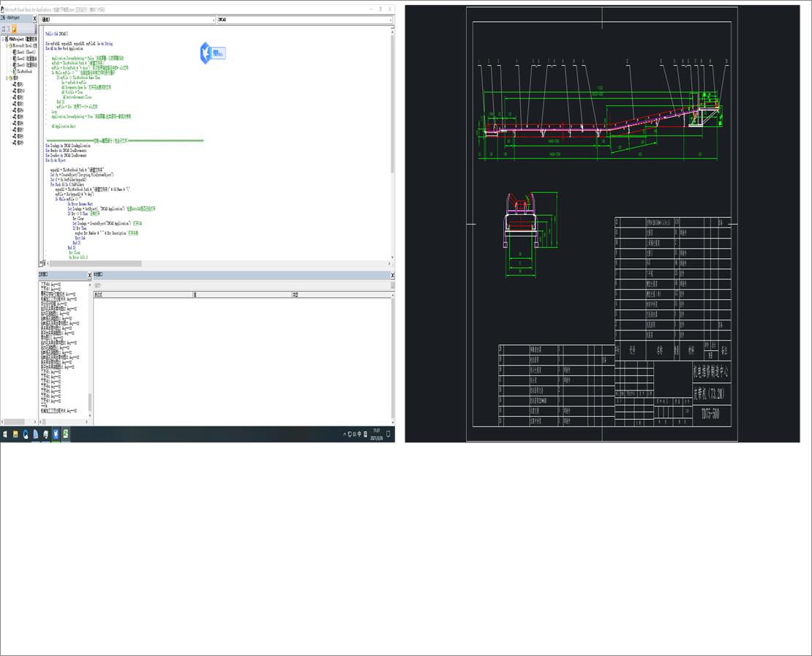Close the Watch window pane

[x=392, y=275]
